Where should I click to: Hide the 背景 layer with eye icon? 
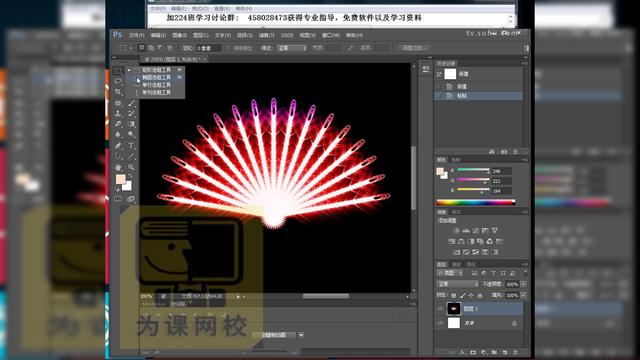coord(440,323)
